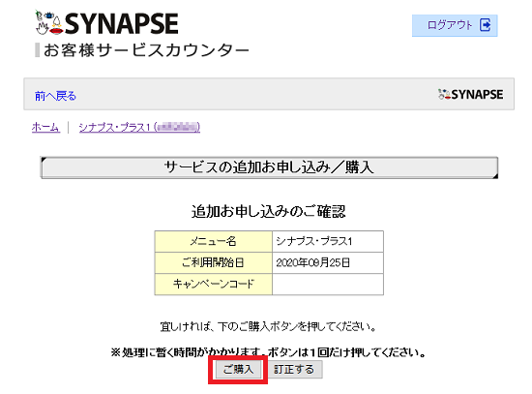Click the ご利用開始日 table label
The width and height of the screenshot is (532, 394).
tap(214, 262)
